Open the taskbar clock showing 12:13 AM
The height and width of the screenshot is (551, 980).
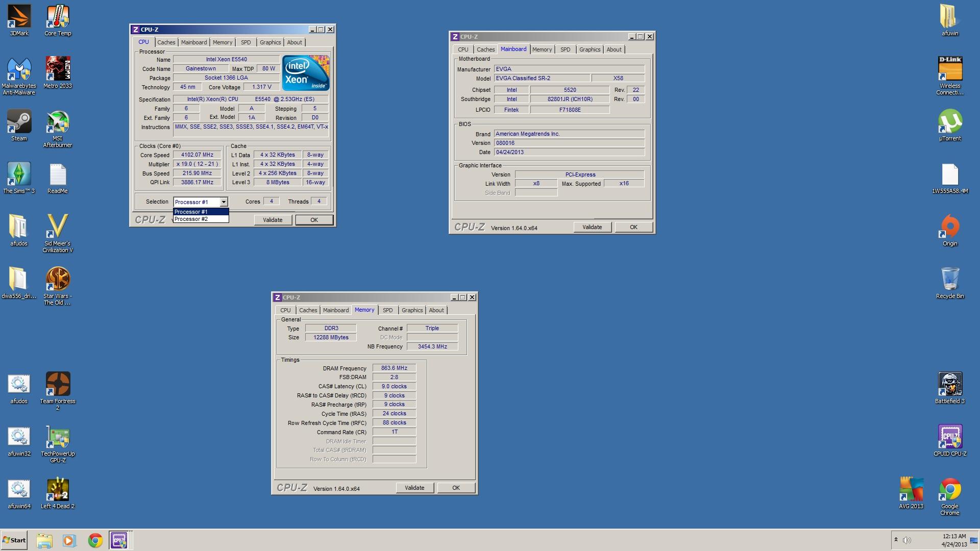click(954, 540)
